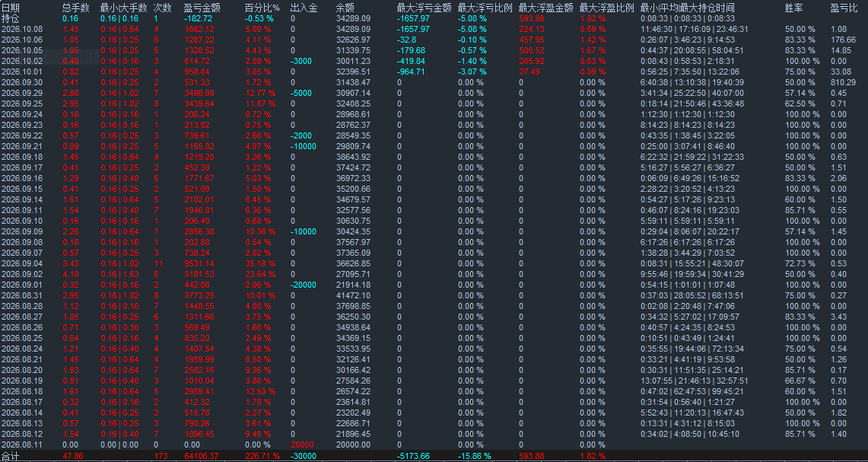Click the profit ratio value 810.29

[x=843, y=82]
